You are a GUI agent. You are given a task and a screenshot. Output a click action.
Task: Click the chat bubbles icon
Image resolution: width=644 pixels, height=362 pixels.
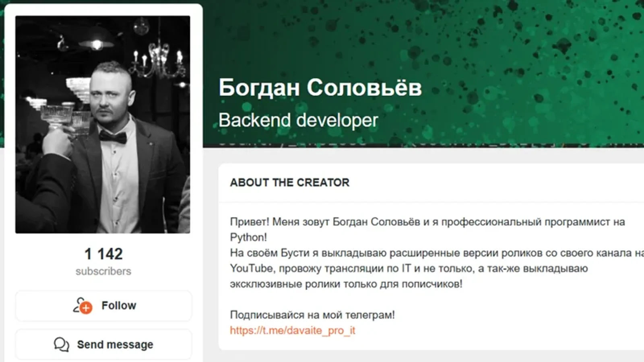62,345
